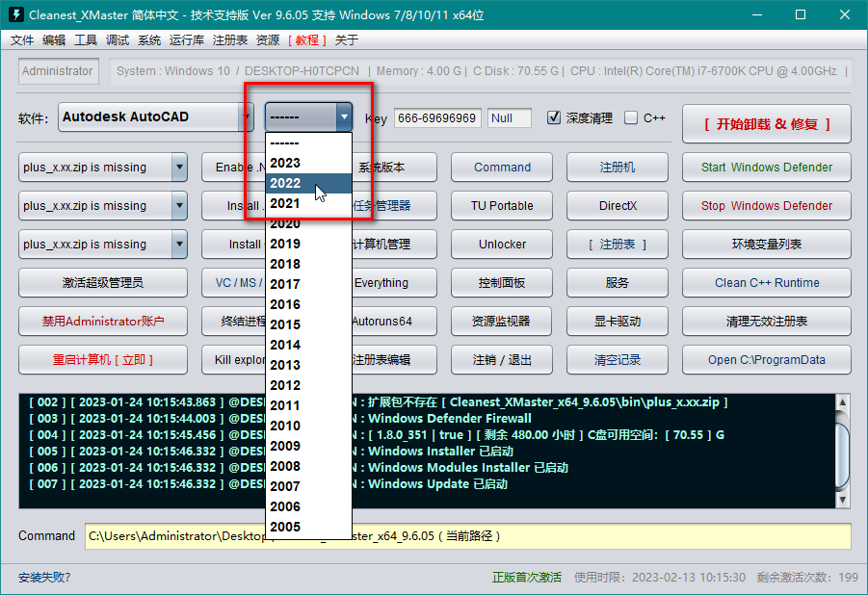
Task: Open the red [教程] menu
Action: click(307, 39)
